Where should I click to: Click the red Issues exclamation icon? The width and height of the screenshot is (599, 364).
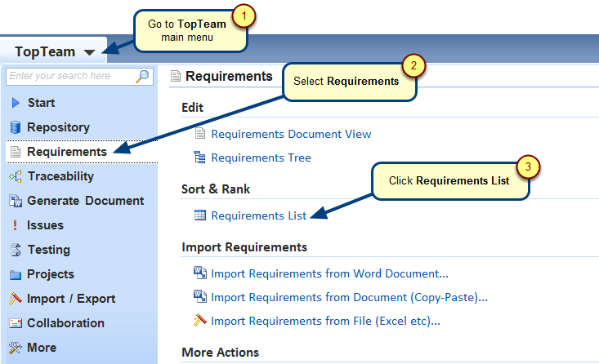(x=15, y=225)
